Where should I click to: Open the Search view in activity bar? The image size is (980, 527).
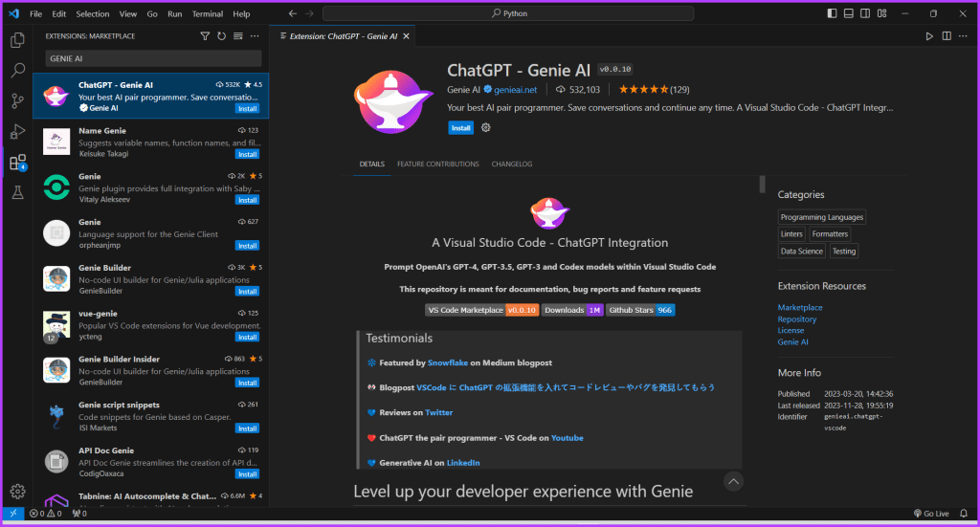pyautogui.click(x=17, y=70)
